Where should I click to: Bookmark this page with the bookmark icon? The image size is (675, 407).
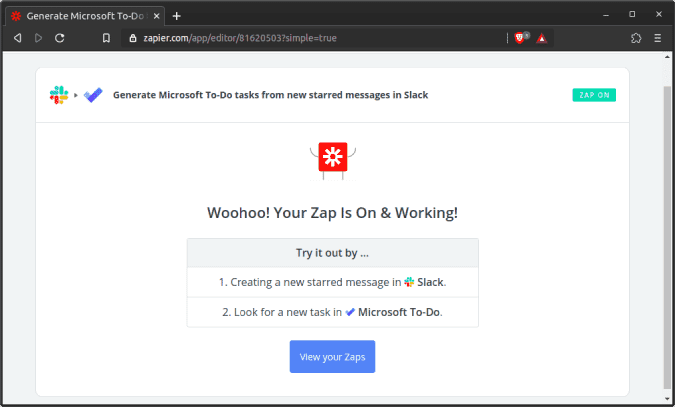click(106, 38)
